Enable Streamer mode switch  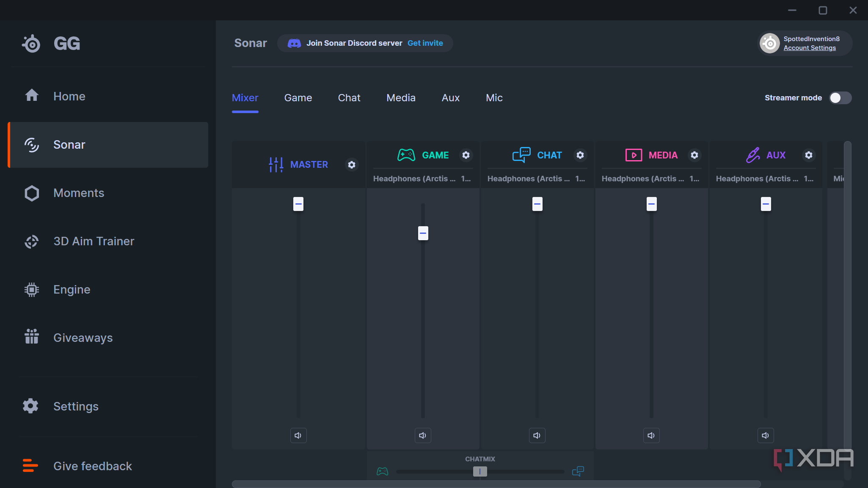coord(840,98)
